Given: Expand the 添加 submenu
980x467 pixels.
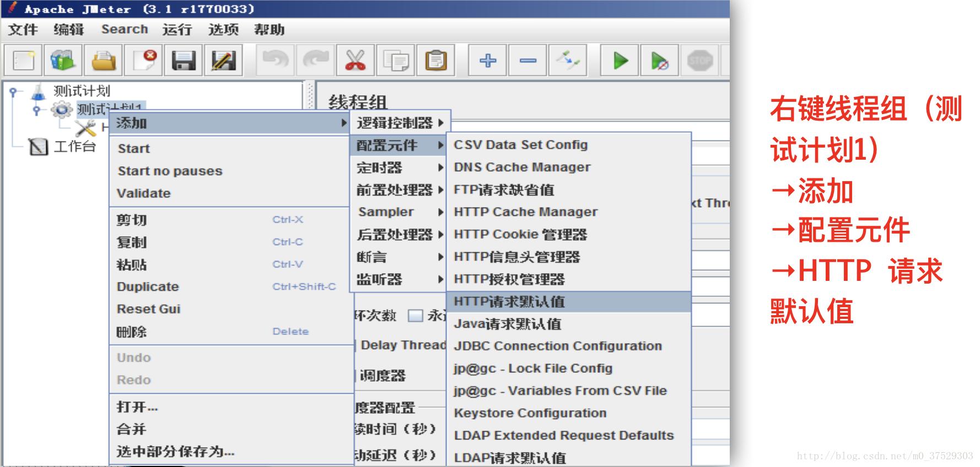Looking at the screenshot, I should pyautogui.click(x=230, y=123).
